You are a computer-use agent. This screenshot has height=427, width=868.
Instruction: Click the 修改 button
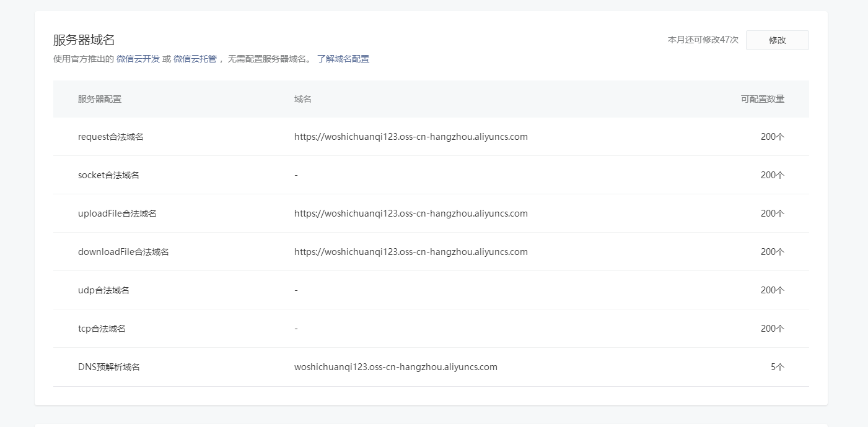pyautogui.click(x=777, y=40)
